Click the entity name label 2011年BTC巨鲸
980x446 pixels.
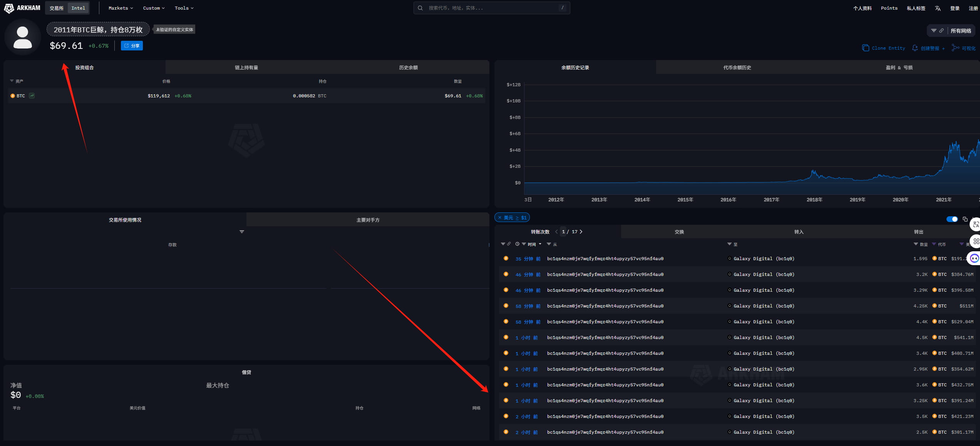click(x=98, y=30)
